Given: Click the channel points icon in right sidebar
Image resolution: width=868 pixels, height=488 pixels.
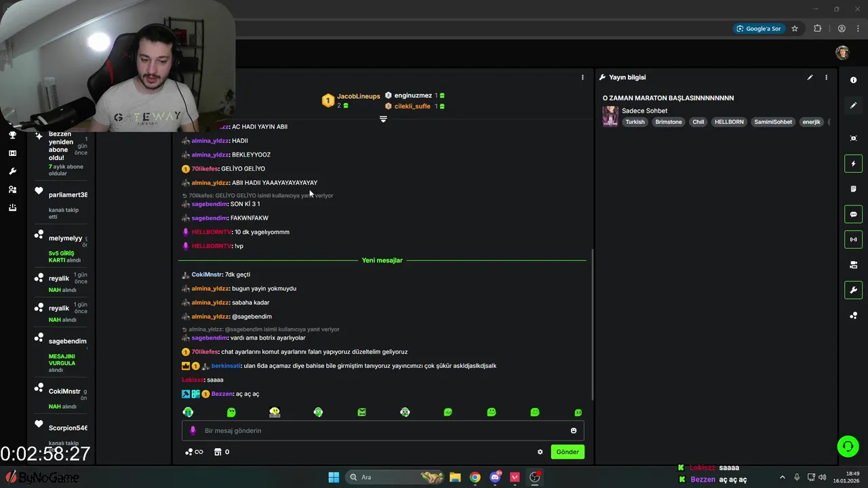Looking at the screenshot, I should pyautogui.click(x=853, y=315).
